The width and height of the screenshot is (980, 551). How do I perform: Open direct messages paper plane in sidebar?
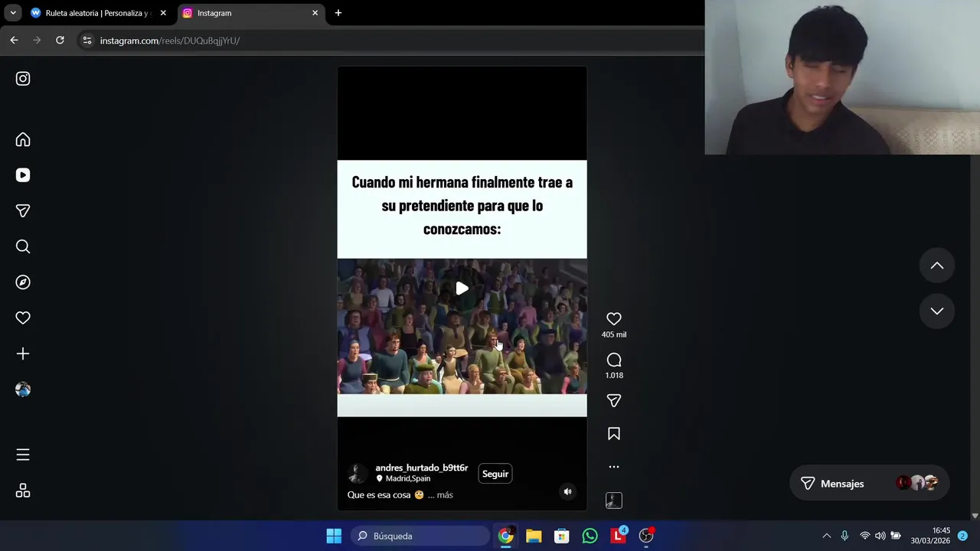click(x=23, y=210)
